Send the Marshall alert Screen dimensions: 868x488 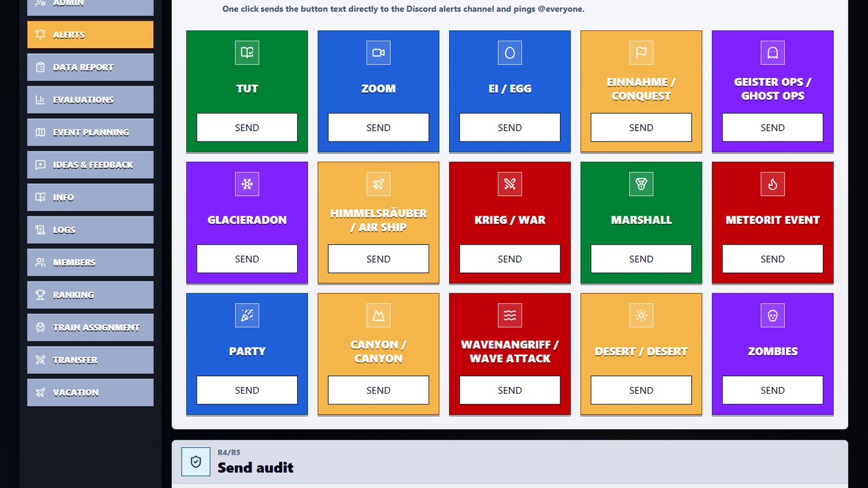[x=641, y=259]
